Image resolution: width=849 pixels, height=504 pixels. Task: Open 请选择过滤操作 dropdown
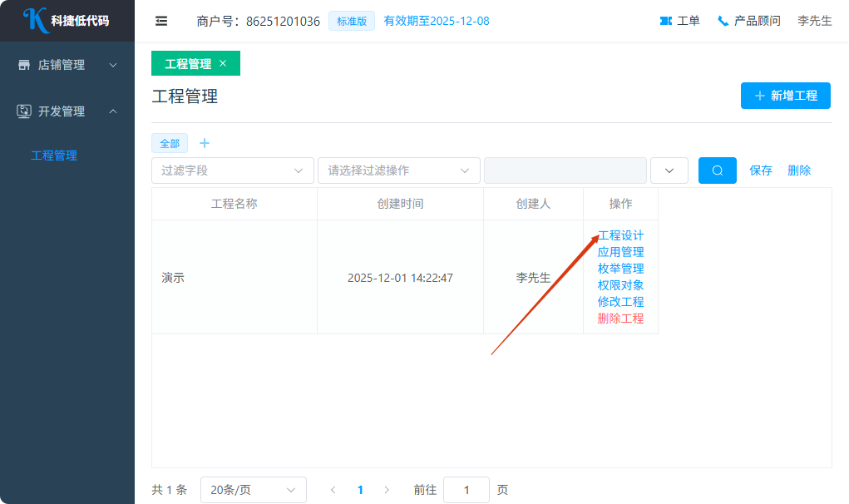click(x=399, y=170)
